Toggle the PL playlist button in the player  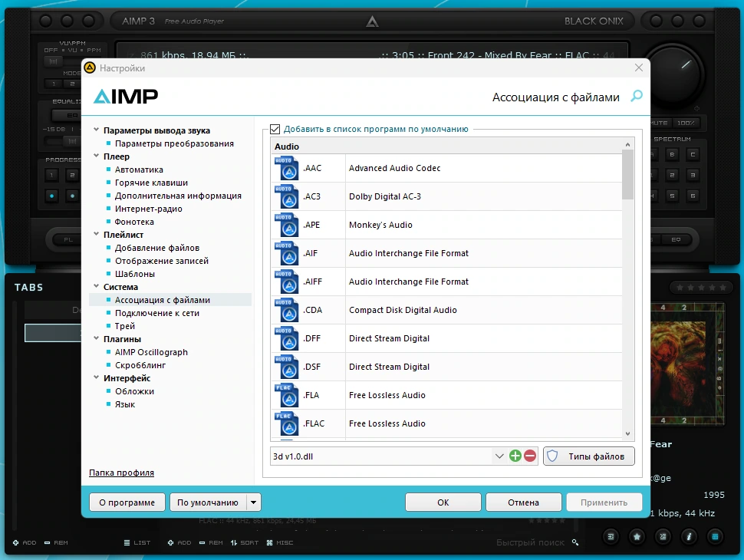pos(68,239)
